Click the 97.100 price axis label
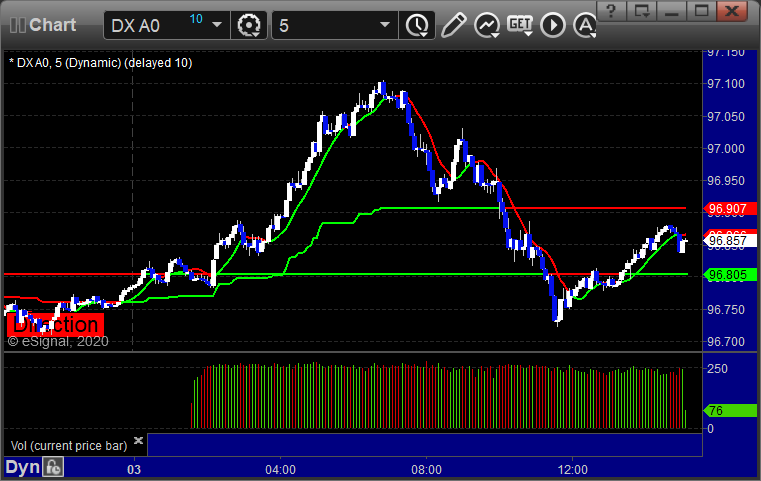Viewport: 761px width, 481px height. click(x=726, y=84)
